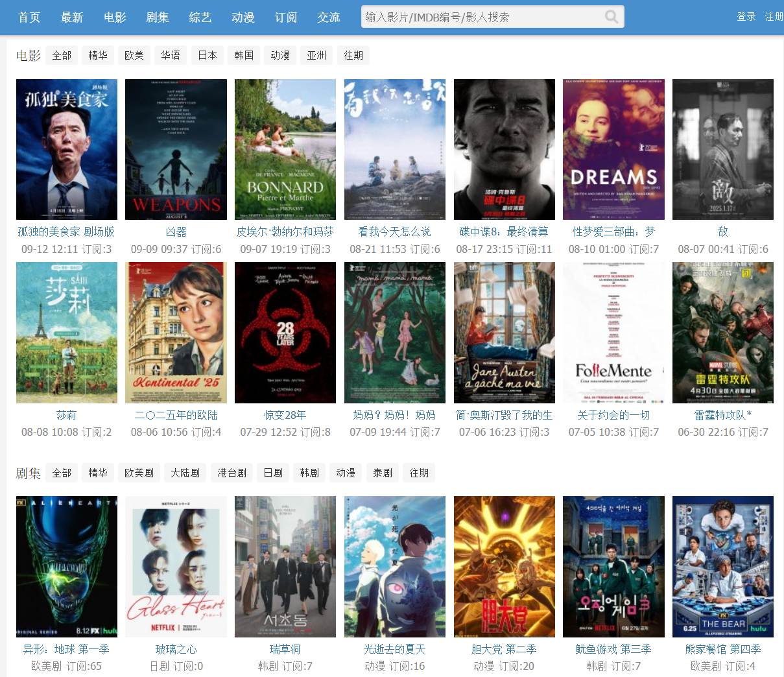Type in the movie/IMDB search field
784x677 pixels.
480,17
